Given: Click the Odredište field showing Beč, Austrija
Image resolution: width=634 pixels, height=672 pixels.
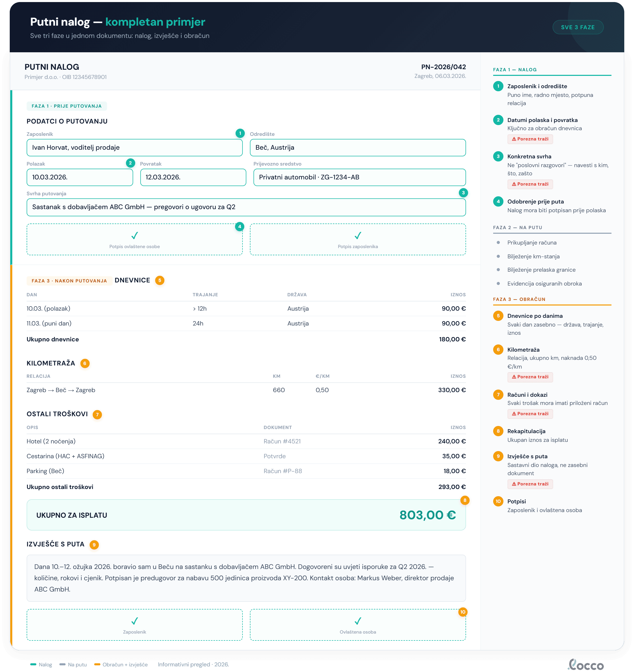Looking at the screenshot, I should [357, 147].
